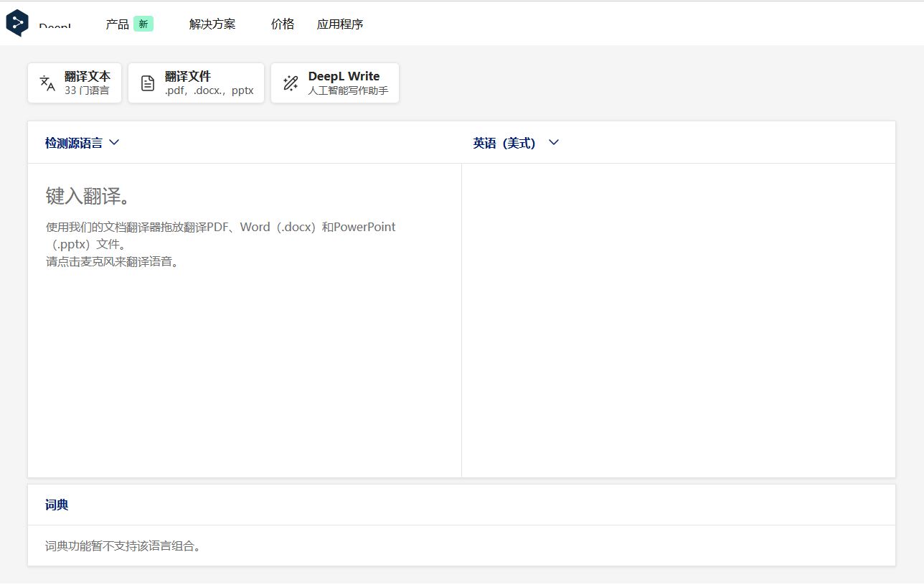Viewport: 924px width, 585px height.
Task: Open the 产品 menu
Action: click(x=117, y=24)
